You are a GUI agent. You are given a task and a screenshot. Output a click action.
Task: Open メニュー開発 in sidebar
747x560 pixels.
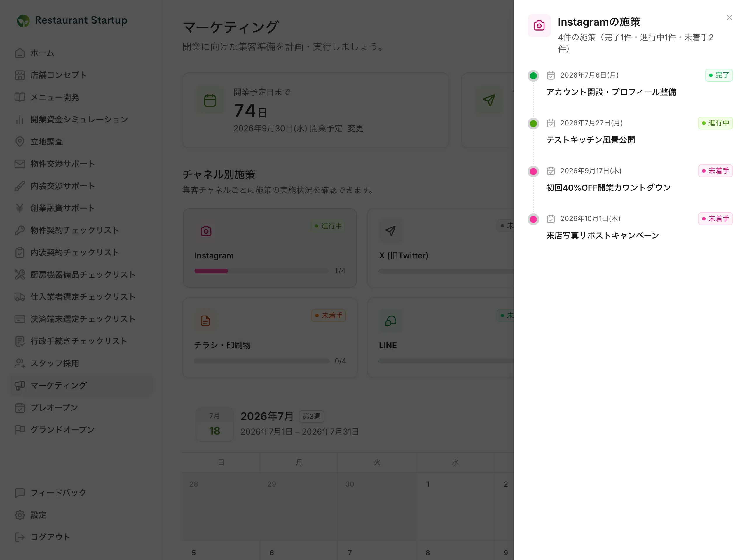pyautogui.click(x=81, y=97)
